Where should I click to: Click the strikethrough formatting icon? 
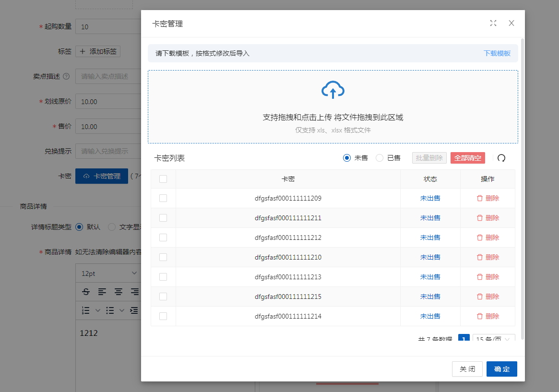pyautogui.click(x=86, y=292)
